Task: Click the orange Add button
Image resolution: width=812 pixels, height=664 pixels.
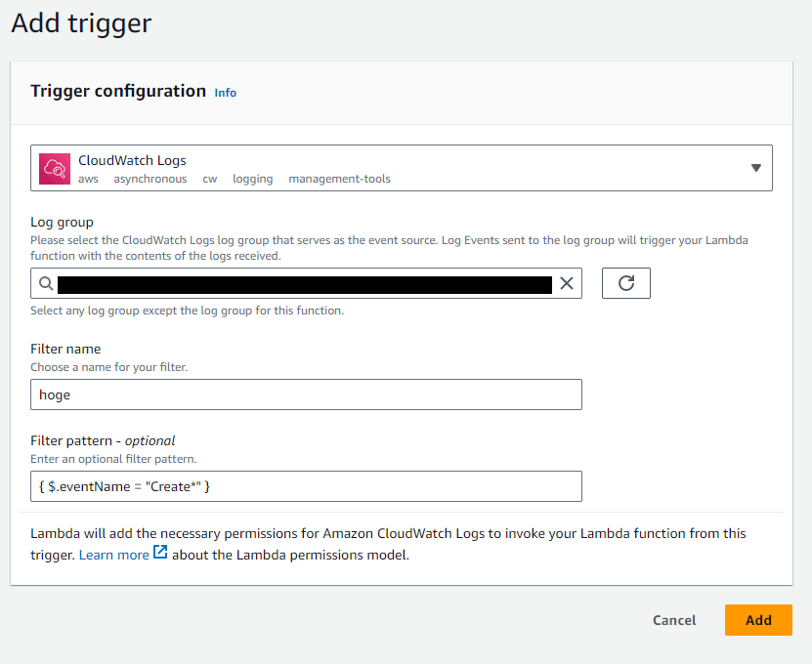Action: coord(758,620)
